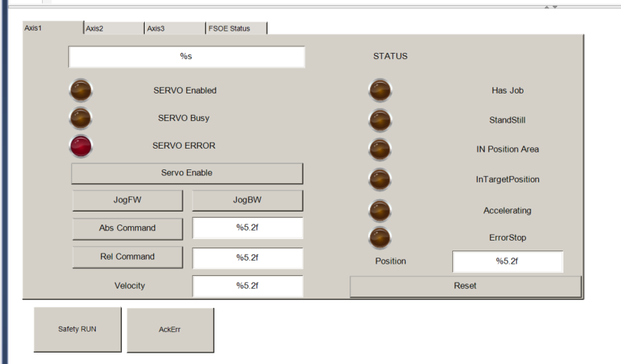Click the Has Job status lamp
Screen dimensions: 621x364
[379, 90]
